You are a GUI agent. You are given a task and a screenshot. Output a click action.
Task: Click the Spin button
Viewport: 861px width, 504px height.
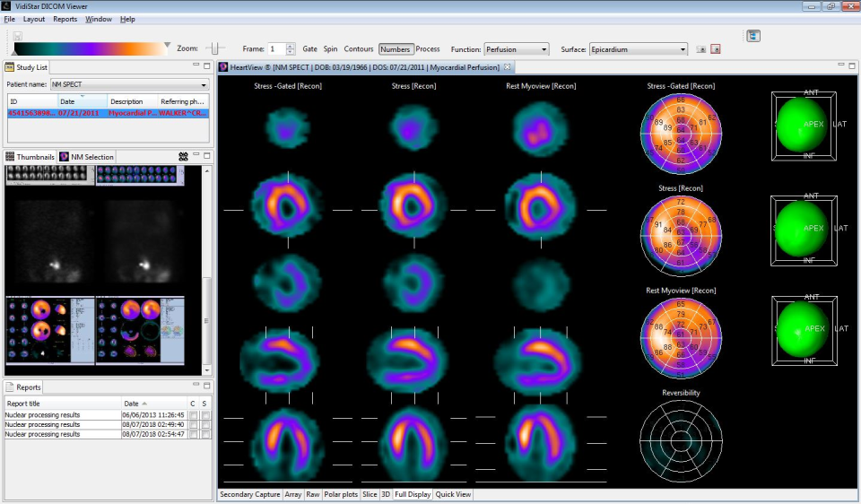click(x=330, y=49)
